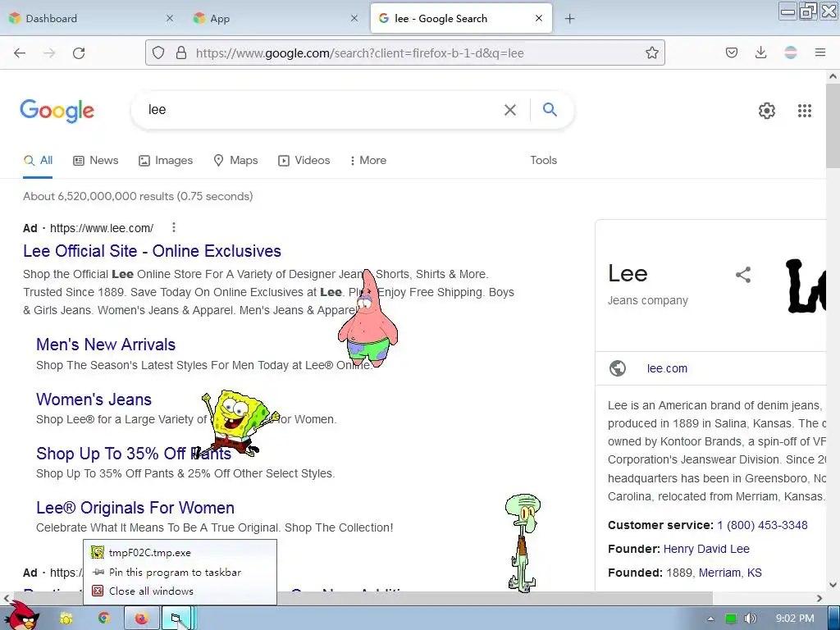The width and height of the screenshot is (840, 630).
Task: Open the search Tools menu
Action: (x=543, y=160)
